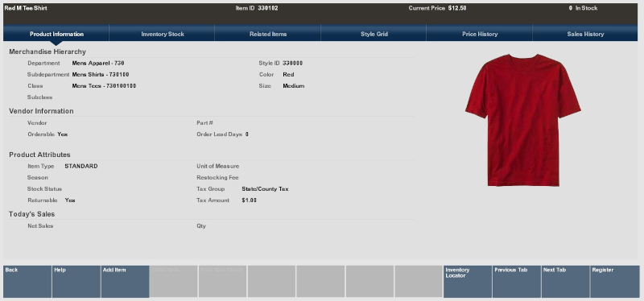Click the Add Item button
Image resolution: width=644 pixels, height=301 pixels.
pyautogui.click(x=125, y=282)
